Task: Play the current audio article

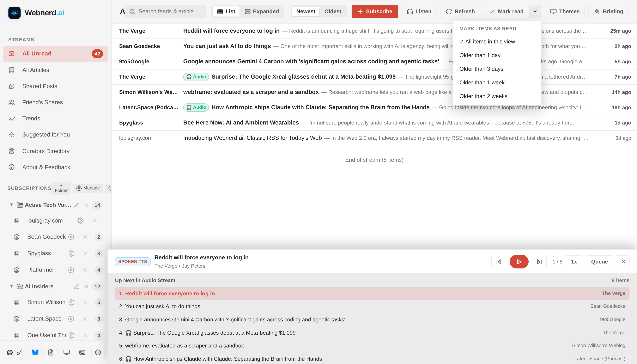Action: coord(519,261)
